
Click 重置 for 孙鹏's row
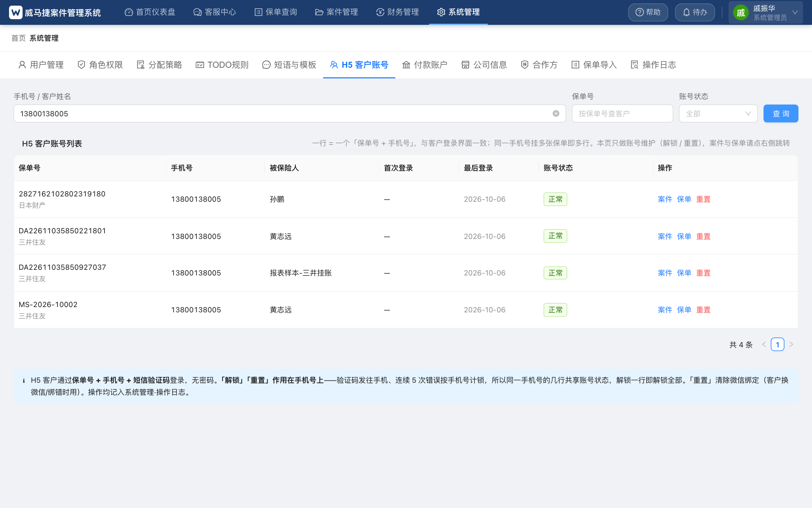click(703, 199)
